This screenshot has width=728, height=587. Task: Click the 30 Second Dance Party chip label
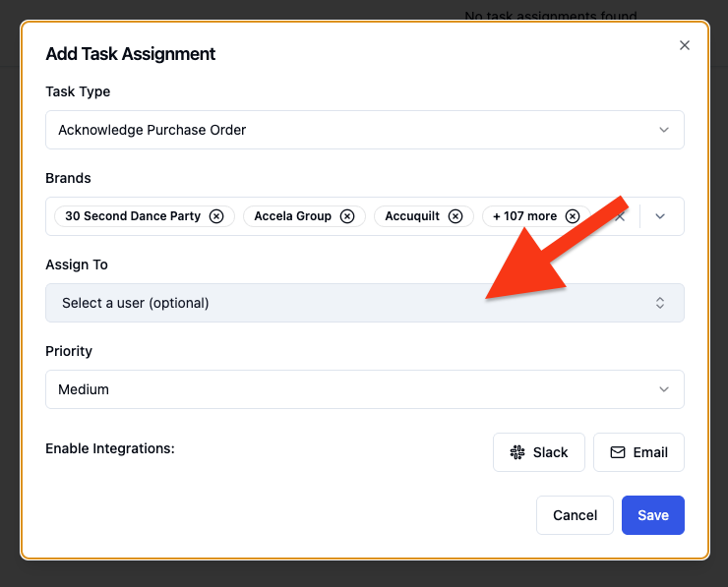coord(133,216)
